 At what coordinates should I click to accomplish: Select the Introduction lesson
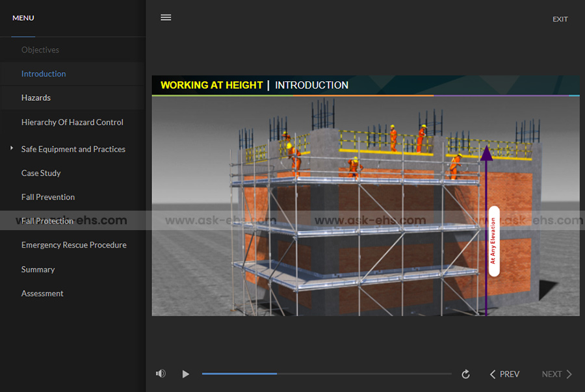(44, 74)
